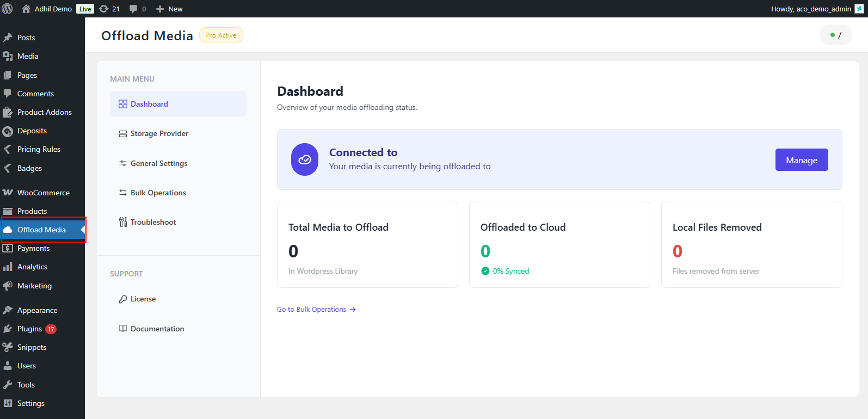Click the green Synced checkmark icon

[x=485, y=271]
